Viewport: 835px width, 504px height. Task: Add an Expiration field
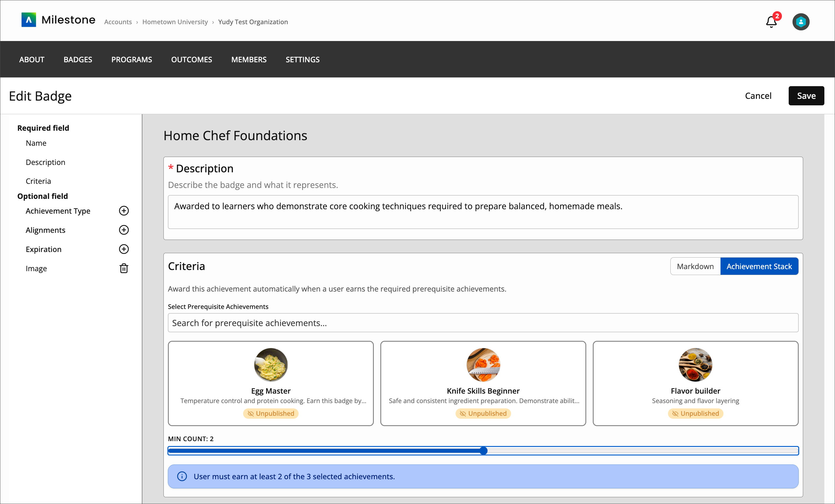[x=124, y=249]
